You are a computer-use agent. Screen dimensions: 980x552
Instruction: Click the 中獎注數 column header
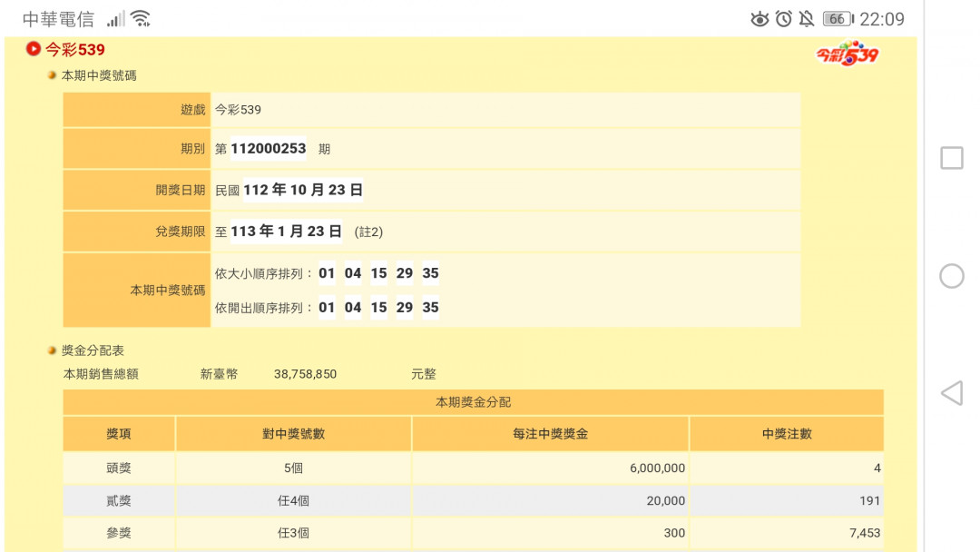787,434
